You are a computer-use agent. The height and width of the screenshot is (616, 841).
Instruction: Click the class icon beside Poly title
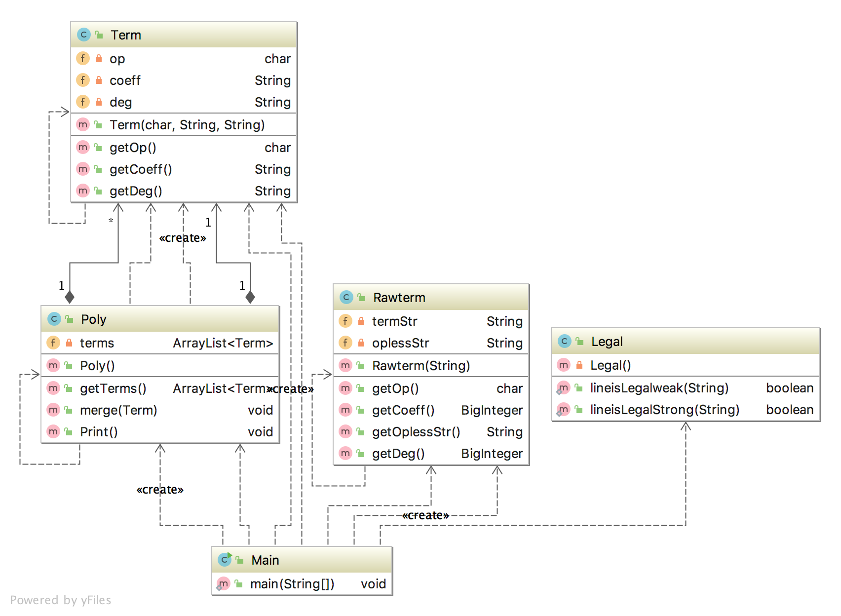tap(54, 319)
